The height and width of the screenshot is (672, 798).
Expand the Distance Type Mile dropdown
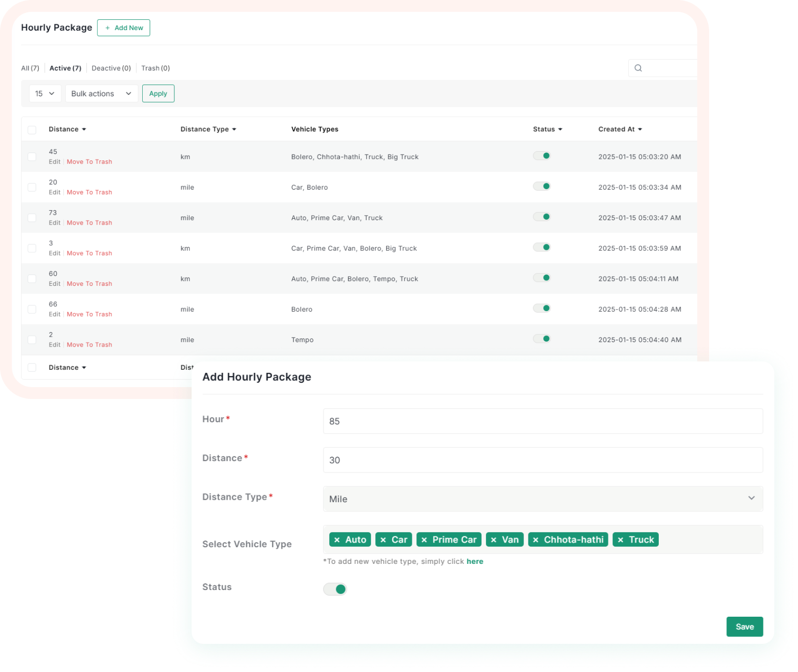pos(542,499)
